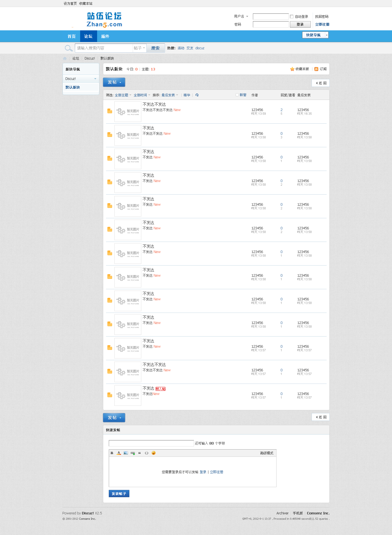This screenshot has width=392, height=535.
Task: Click the search magnifier icon
Action: [68, 48]
